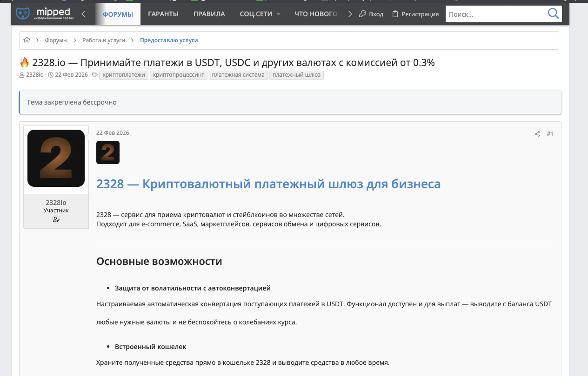Open the key icon Вход login
588x376 pixels.
click(x=371, y=14)
